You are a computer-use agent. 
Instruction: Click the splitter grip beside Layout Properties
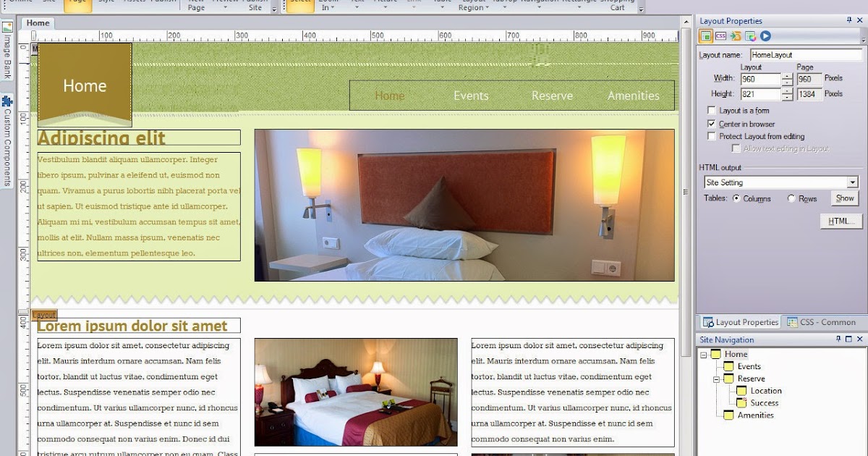(685, 192)
